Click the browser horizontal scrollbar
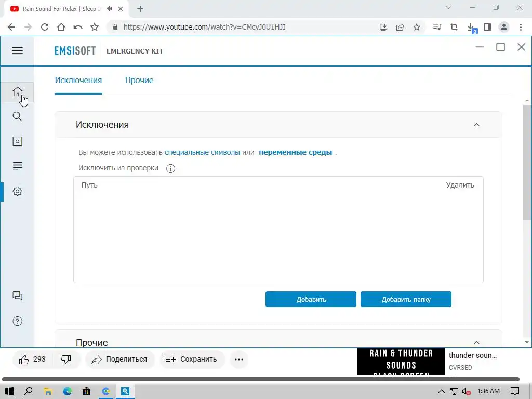532x399 pixels. [261, 379]
